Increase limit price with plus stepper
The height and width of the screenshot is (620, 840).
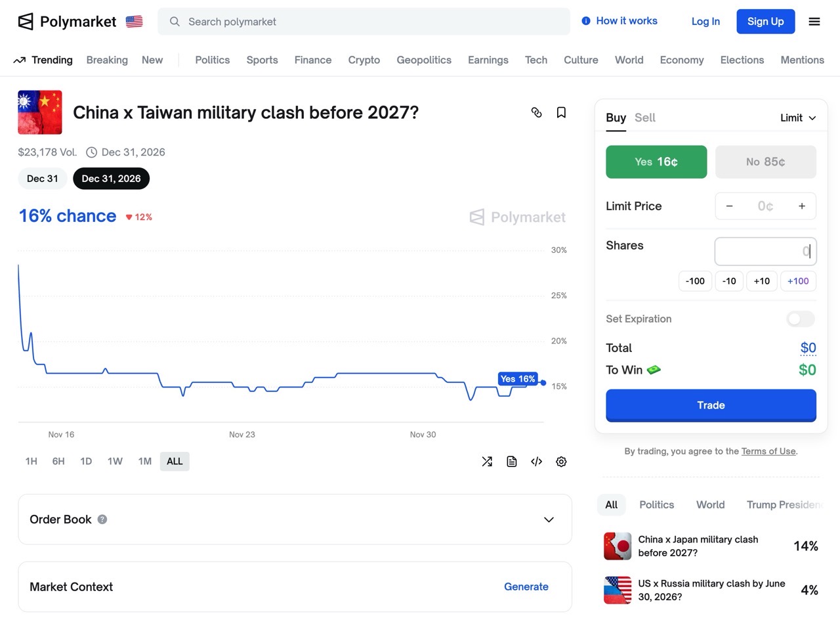801,206
